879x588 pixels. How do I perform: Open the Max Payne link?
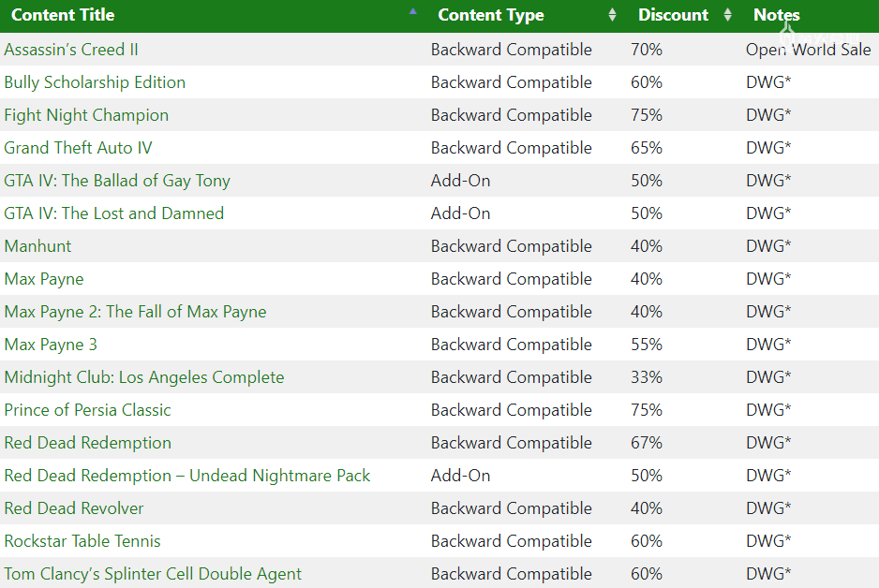click(44, 279)
